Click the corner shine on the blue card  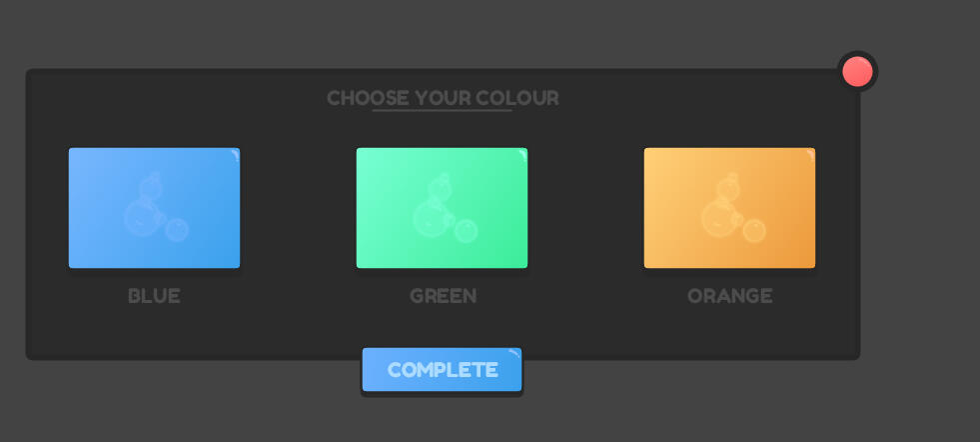(x=234, y=153)
